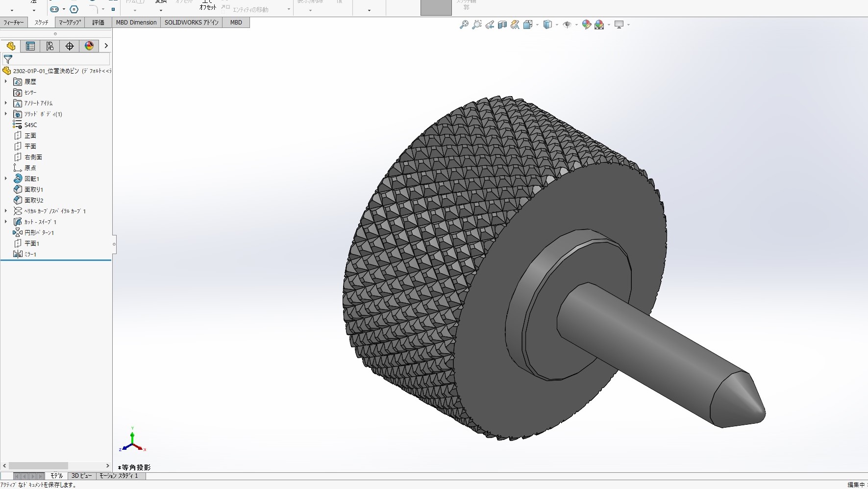Open the PropertyManager panel tab
This screenshot has width=868, height=489.
(30, 46)
